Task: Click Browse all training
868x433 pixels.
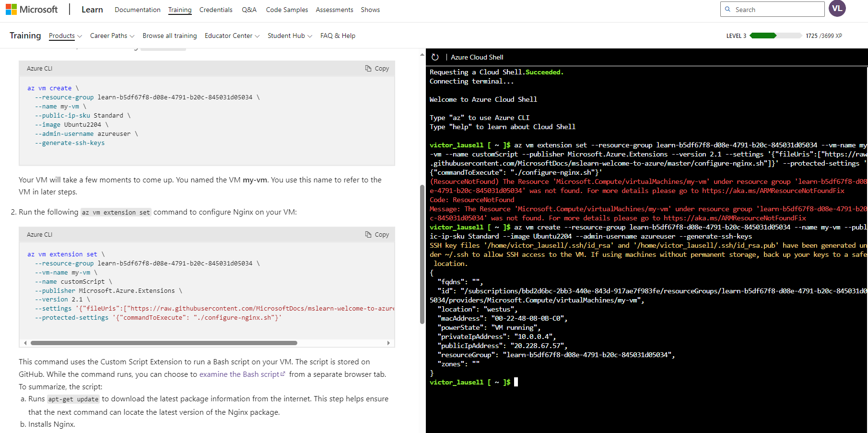Action: (x=169, y=36)
